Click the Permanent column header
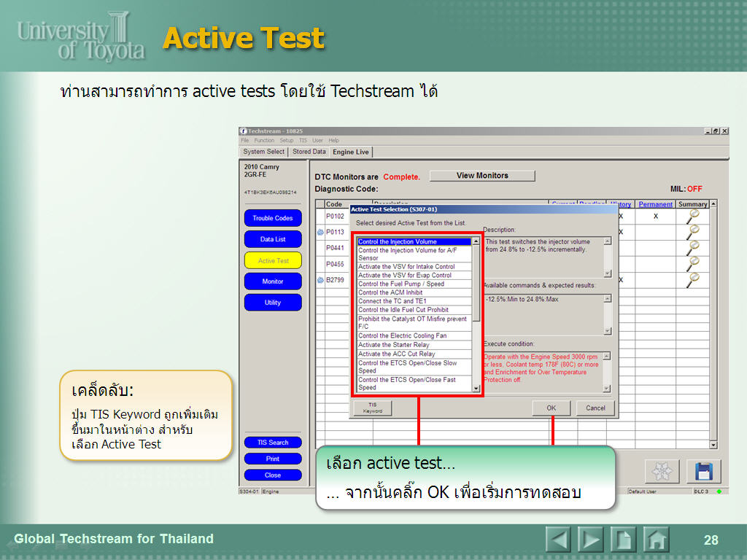 (656, 204)
